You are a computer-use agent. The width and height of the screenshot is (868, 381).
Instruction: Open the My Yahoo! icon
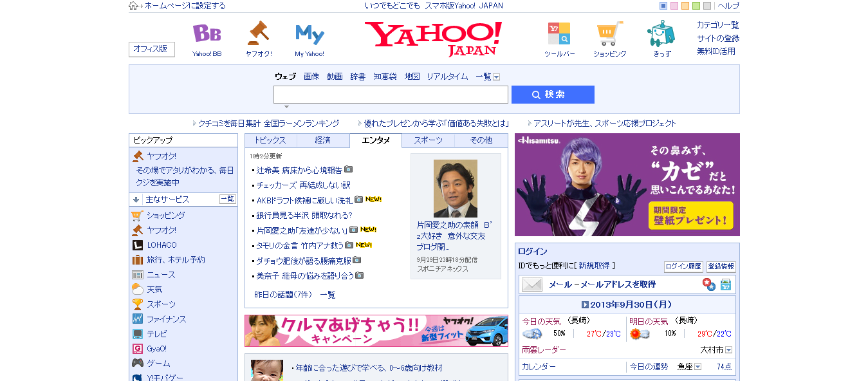(309, 34)
